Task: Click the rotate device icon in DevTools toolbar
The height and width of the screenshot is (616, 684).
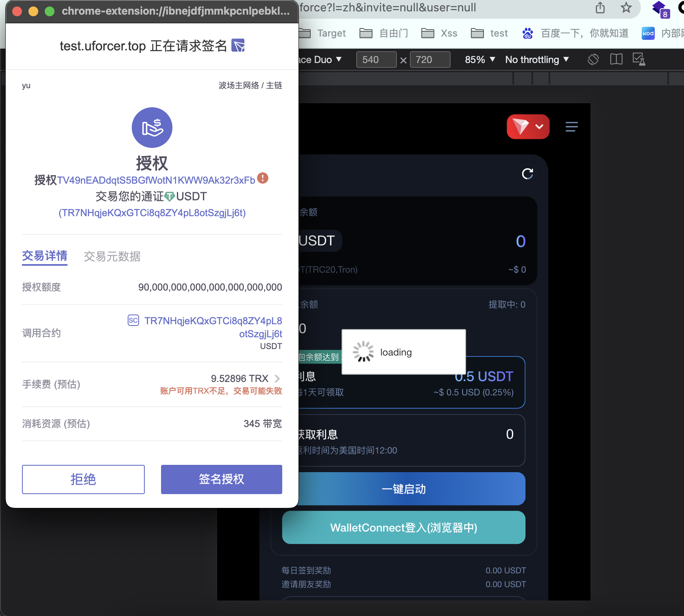Action: 593,60
